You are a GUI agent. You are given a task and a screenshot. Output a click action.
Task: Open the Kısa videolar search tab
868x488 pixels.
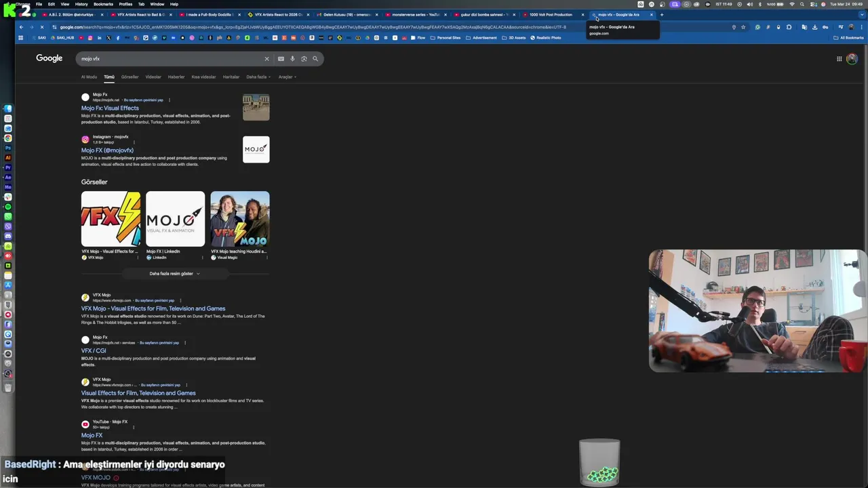click(x=203, y=77)
